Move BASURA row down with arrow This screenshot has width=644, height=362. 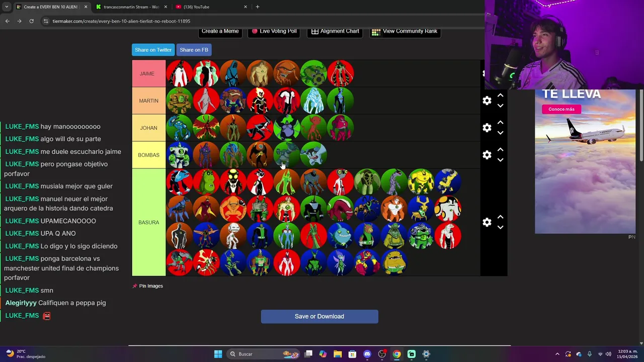pyautogui.click(x=500, y=227)
